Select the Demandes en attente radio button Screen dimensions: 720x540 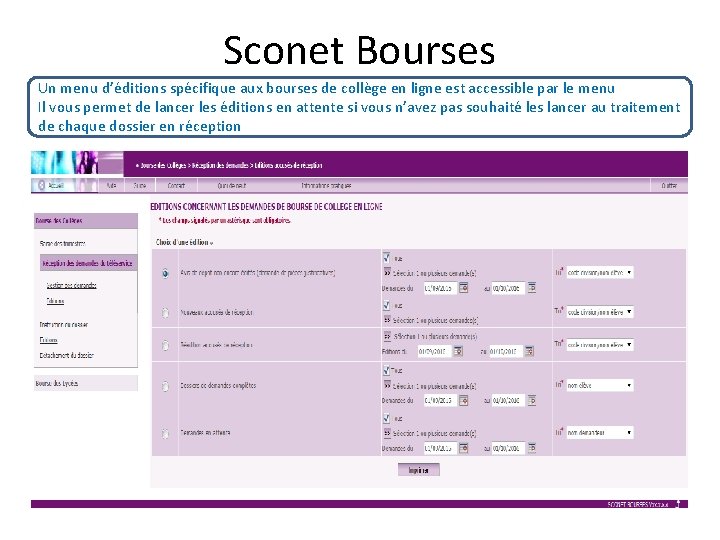165,433
